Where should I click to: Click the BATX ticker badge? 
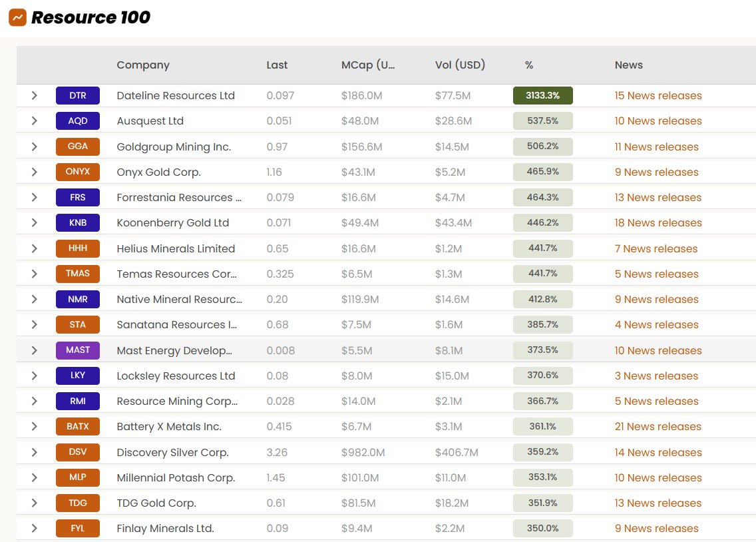coord(78,427)
